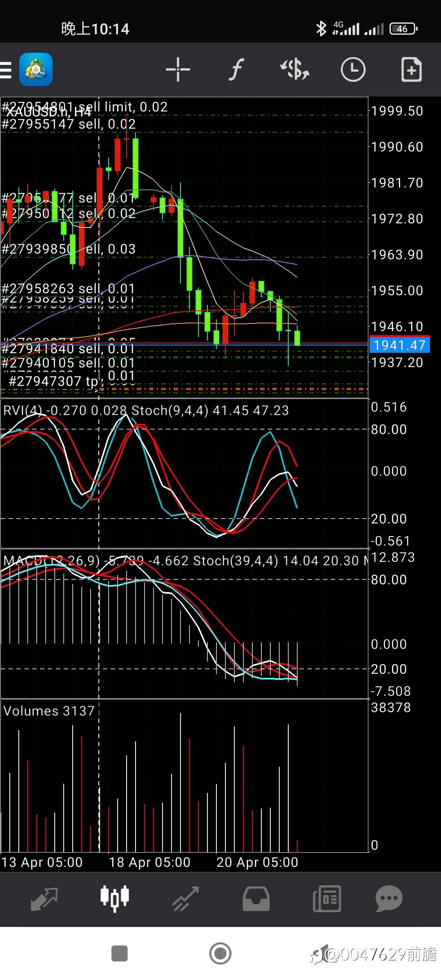
Task: Select order #27941840 sell, 0.01 label
Action: point(68,349)
